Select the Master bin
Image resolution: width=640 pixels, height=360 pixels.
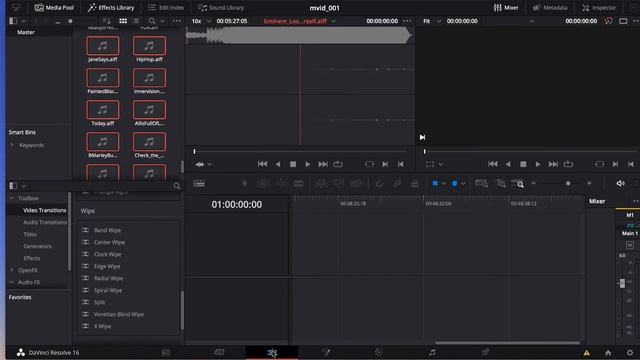coord(26,32)
